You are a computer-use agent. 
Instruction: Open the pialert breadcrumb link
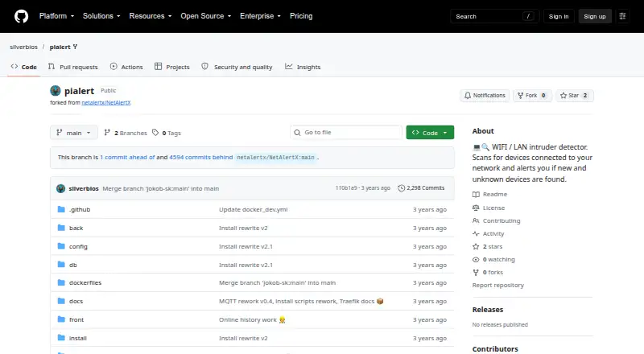pos(60,47)
